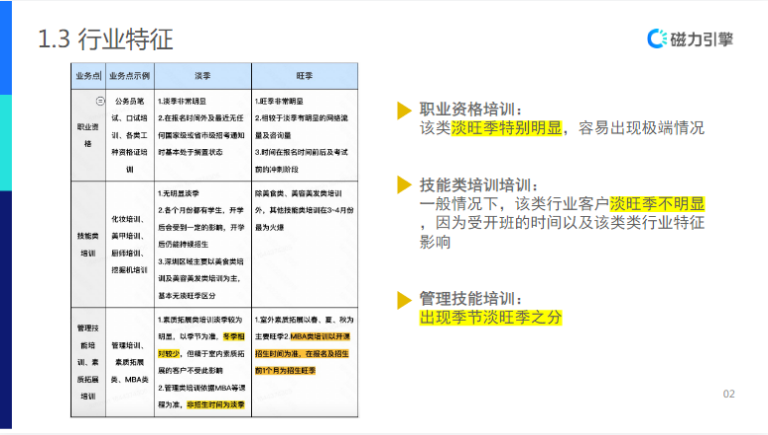This screenshot has width=768, height=435.
Task: Click the 磁力引擎 logo
Action: tap(690, 39)
